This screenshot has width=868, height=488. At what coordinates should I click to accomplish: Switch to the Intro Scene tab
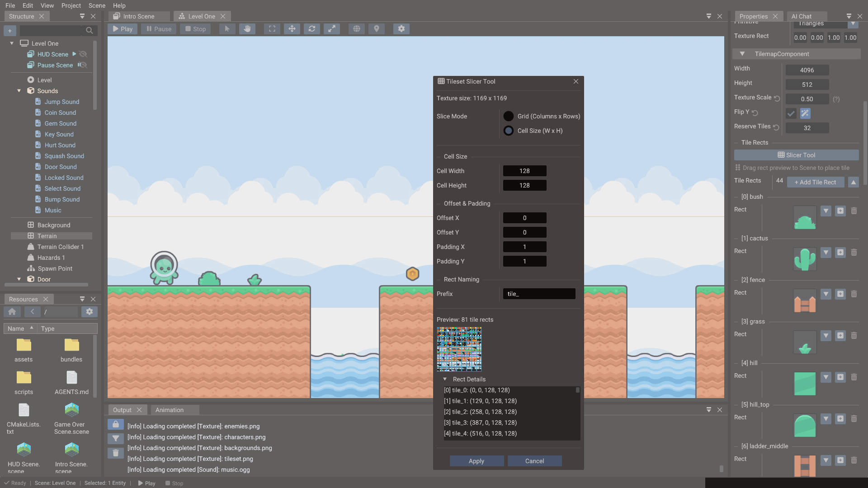[139, 16]
